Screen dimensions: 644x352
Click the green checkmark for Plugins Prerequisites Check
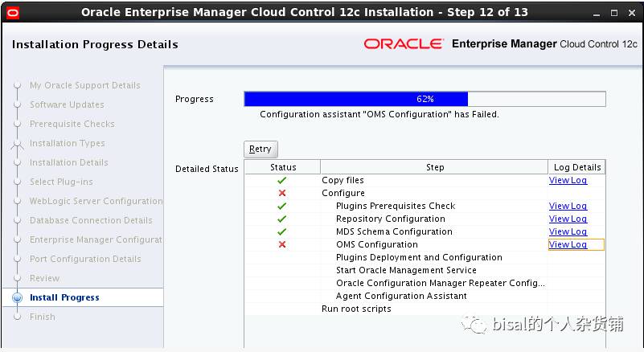(282, 207)
